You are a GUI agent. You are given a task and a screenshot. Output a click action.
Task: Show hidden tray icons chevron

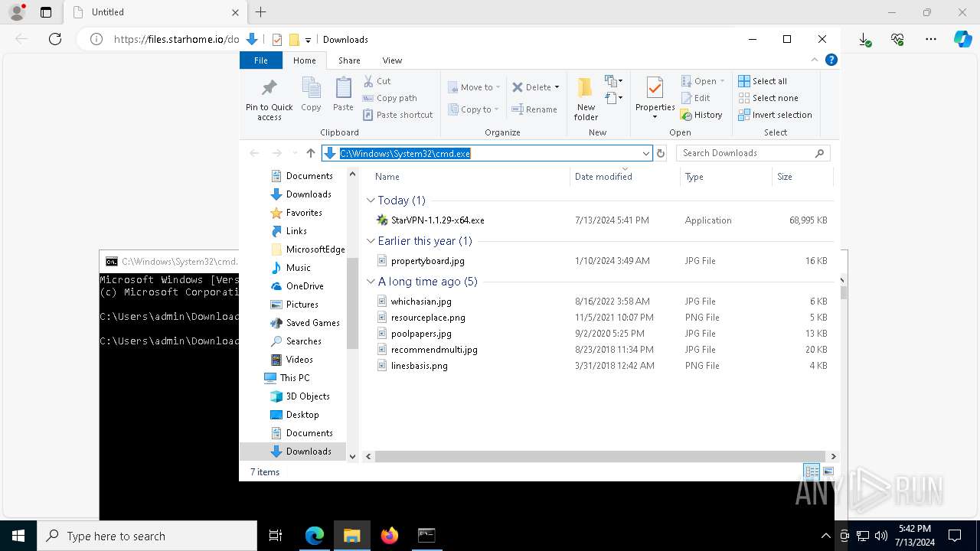(825, 536)
